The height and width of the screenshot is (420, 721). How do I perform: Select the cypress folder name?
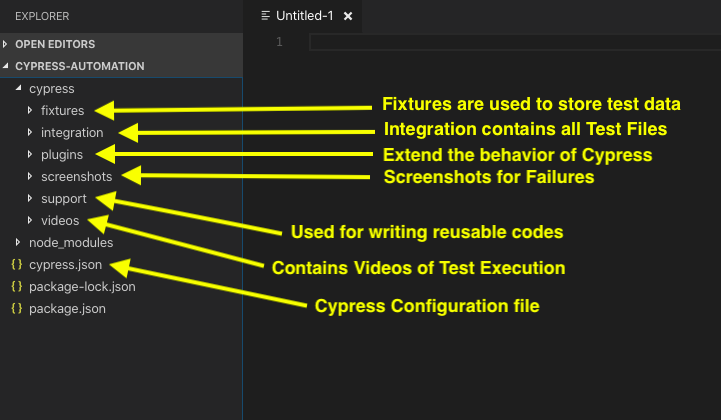(52, 89)
